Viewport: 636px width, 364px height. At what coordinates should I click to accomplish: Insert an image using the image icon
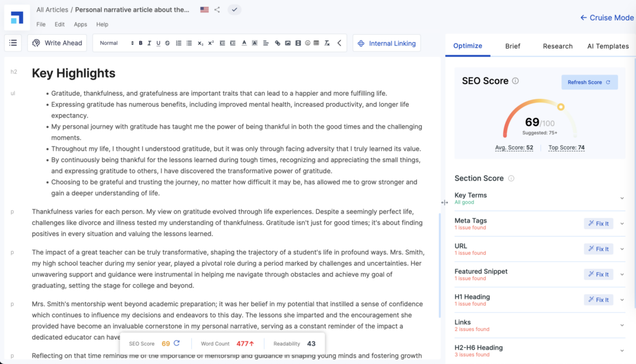tap(286, 43)
